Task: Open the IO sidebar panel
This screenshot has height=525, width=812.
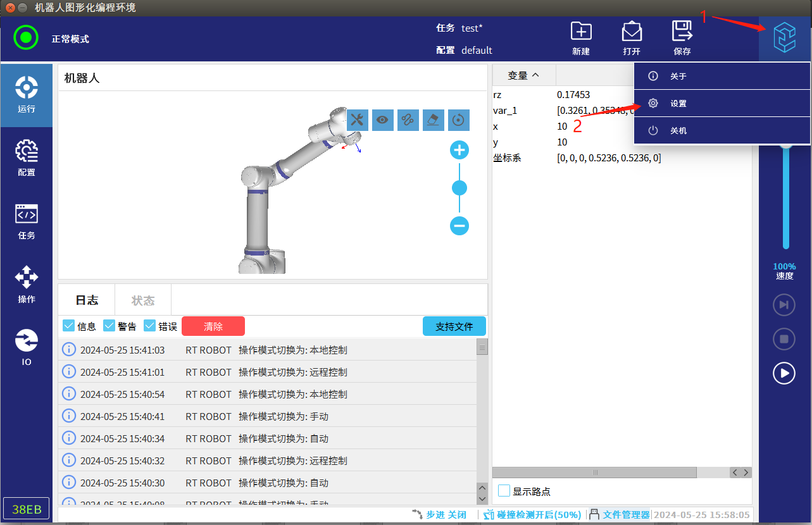Action: 26,347
